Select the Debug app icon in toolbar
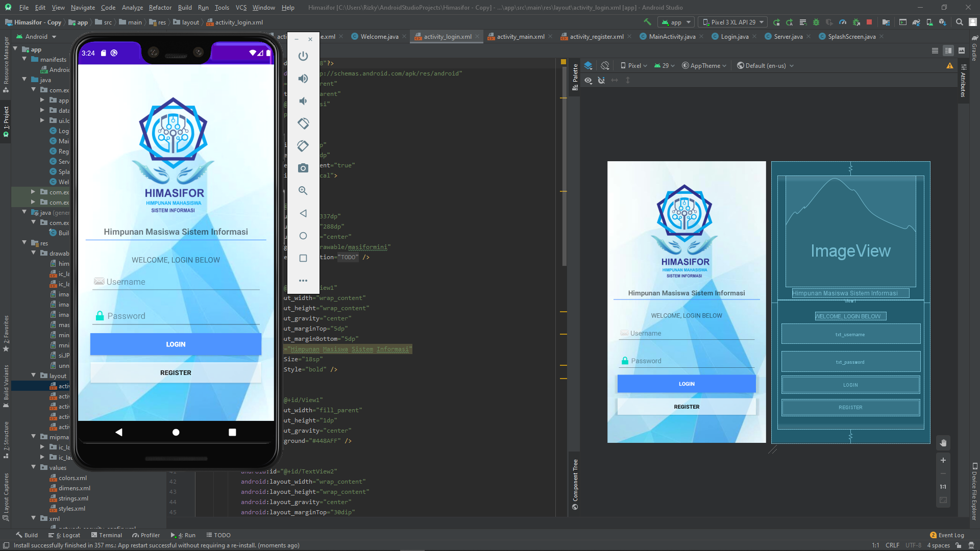The image size is (980, 551). [x=816, y=22]
